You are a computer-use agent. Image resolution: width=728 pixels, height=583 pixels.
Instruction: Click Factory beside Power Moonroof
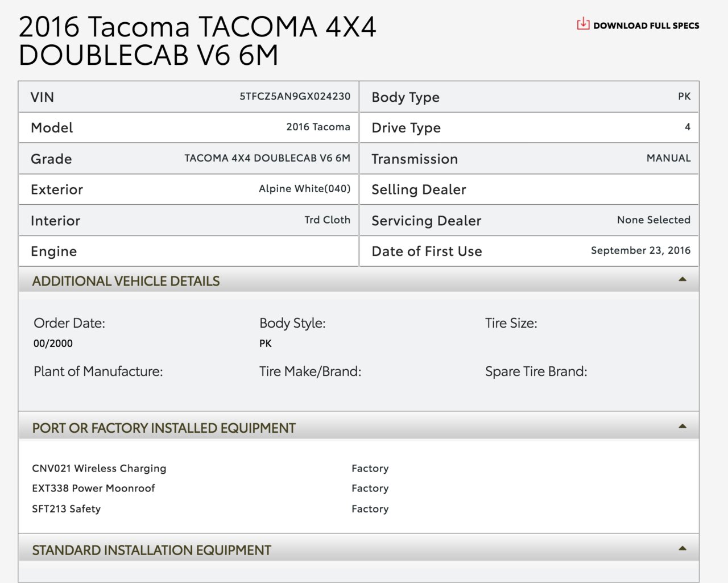[370, 489]
